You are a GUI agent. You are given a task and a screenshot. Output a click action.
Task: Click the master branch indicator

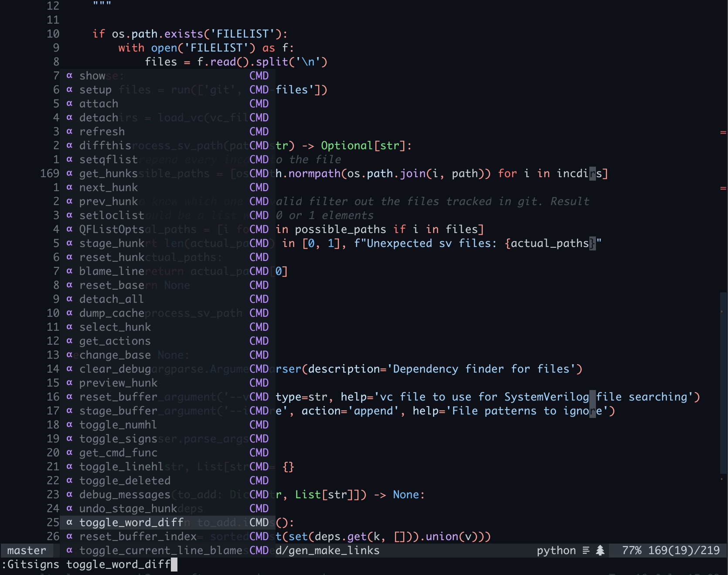click(26, 550)
